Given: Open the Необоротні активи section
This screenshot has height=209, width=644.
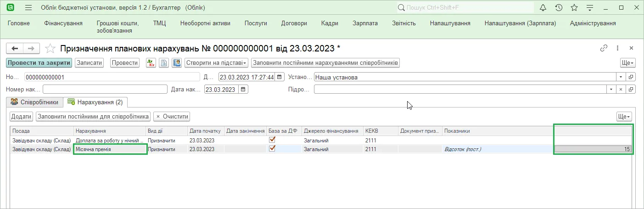Looking at the screenshot, I should point(205,23).
